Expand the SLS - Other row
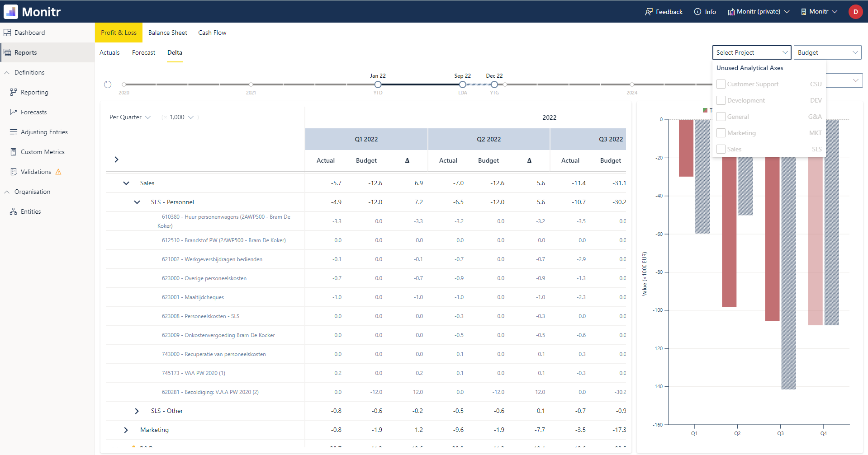 coord(137,411)
